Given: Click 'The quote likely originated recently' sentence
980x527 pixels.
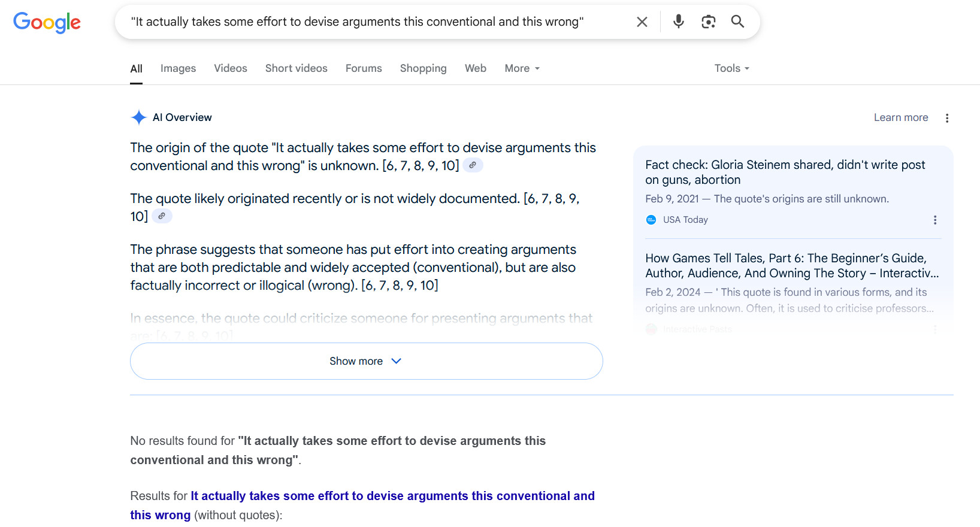Looking at the screenshot, I should pyautogui.click(x=355, y=207).
